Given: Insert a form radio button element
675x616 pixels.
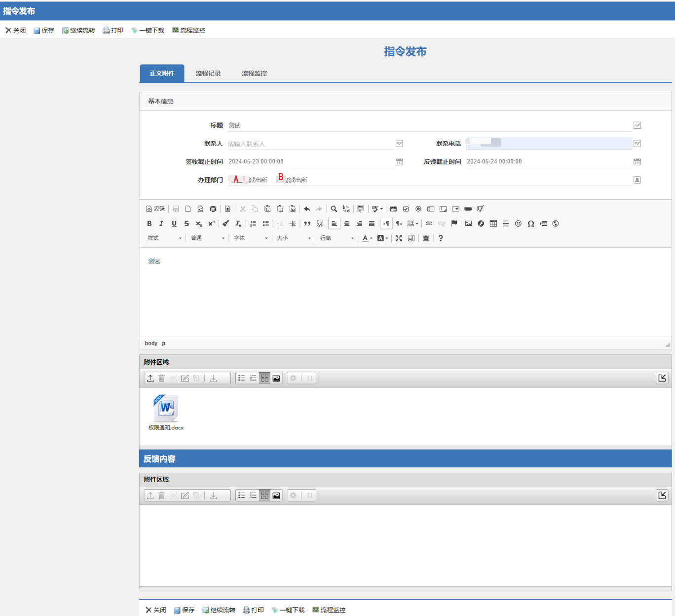Looking at the screenshot, I should click(418, 209).
